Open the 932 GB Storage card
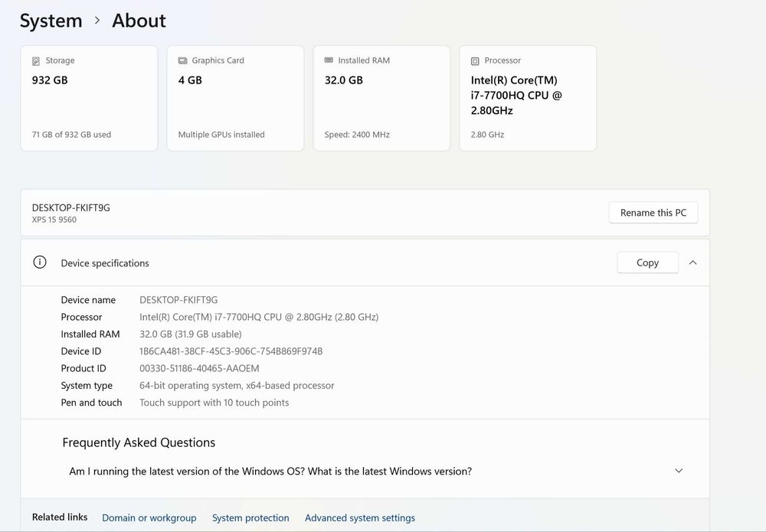 click(x=89, y=98)
